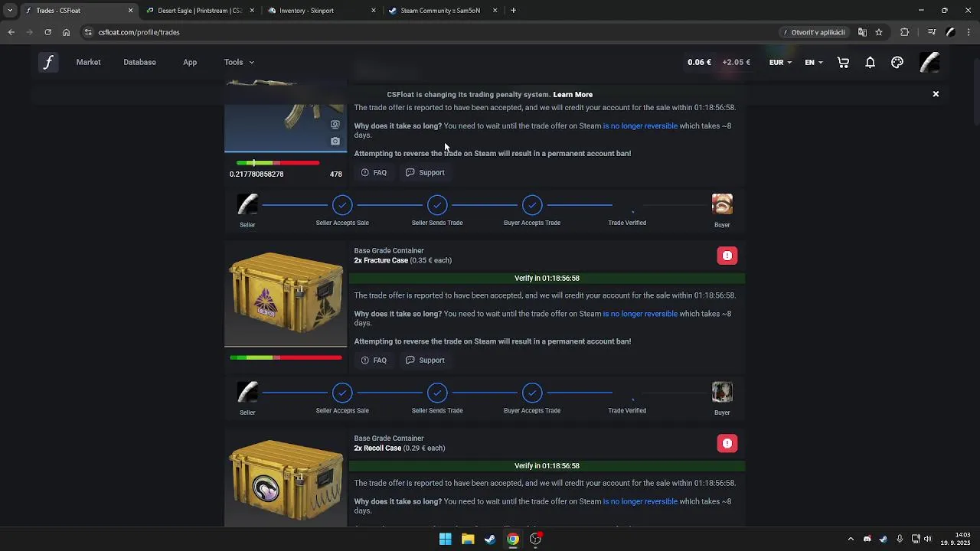Open Support for the Fracture Case trade
Image resolution: width=980 pixels, height=551 pixels.
point(425,360)
